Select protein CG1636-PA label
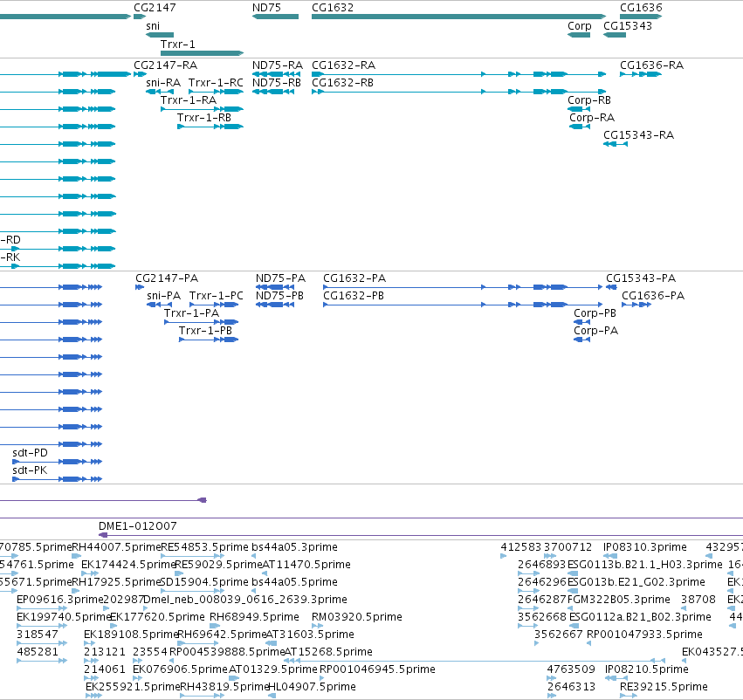 [x=653, y=296]
